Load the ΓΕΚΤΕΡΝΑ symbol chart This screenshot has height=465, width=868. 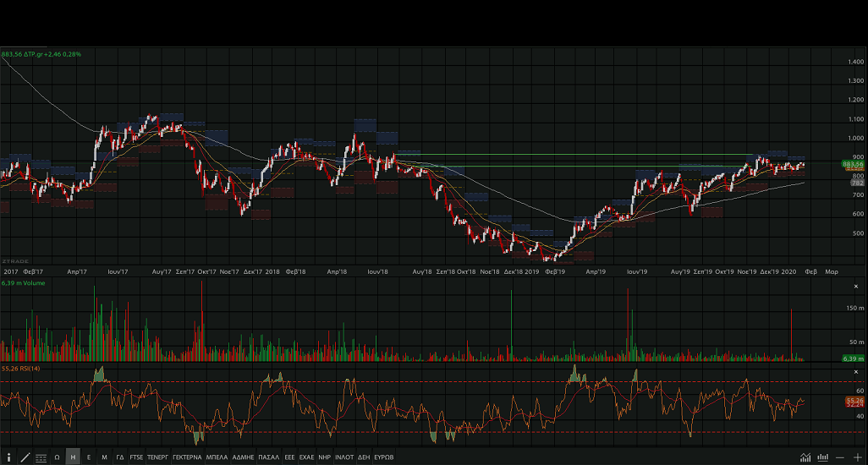pyautogui.click(x=187, y=457)
